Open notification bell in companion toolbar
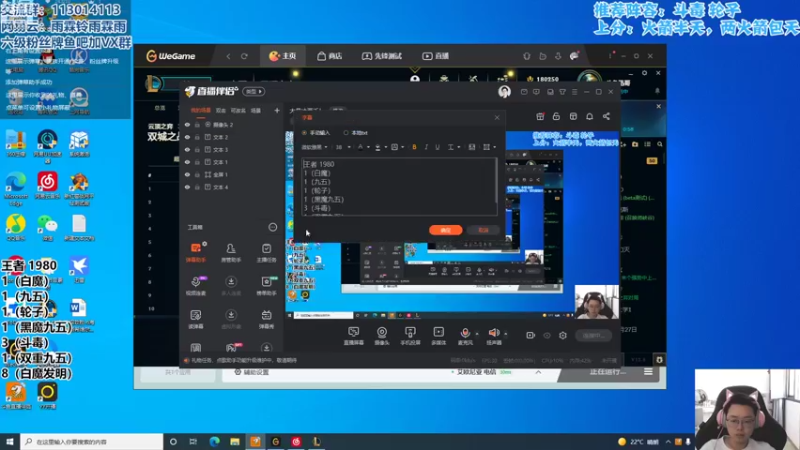Screen dimensions: 800x450 589,116
